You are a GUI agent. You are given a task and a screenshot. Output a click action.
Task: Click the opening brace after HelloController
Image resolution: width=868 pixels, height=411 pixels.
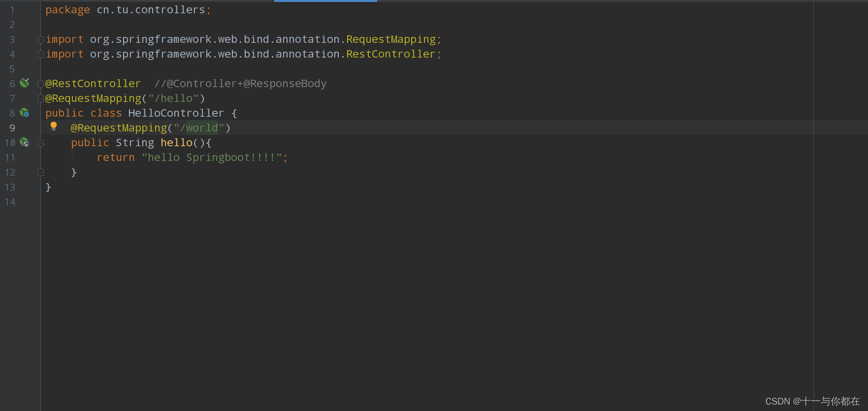point(234,113)
